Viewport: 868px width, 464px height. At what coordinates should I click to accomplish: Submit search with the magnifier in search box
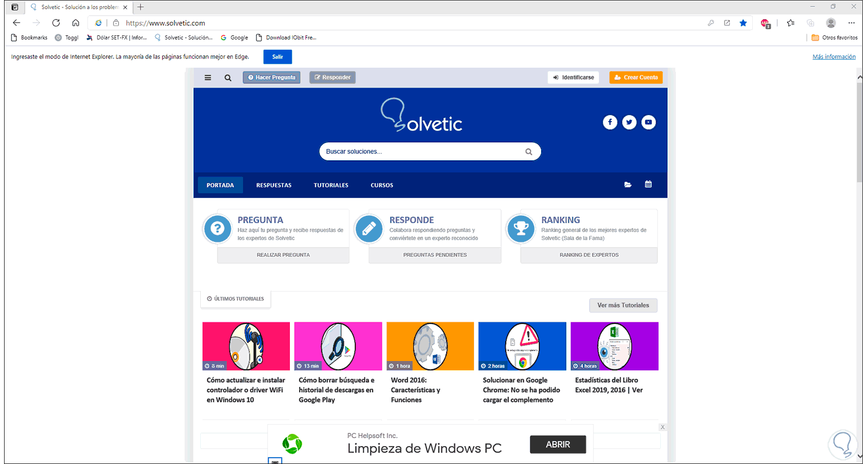point(528,152)
